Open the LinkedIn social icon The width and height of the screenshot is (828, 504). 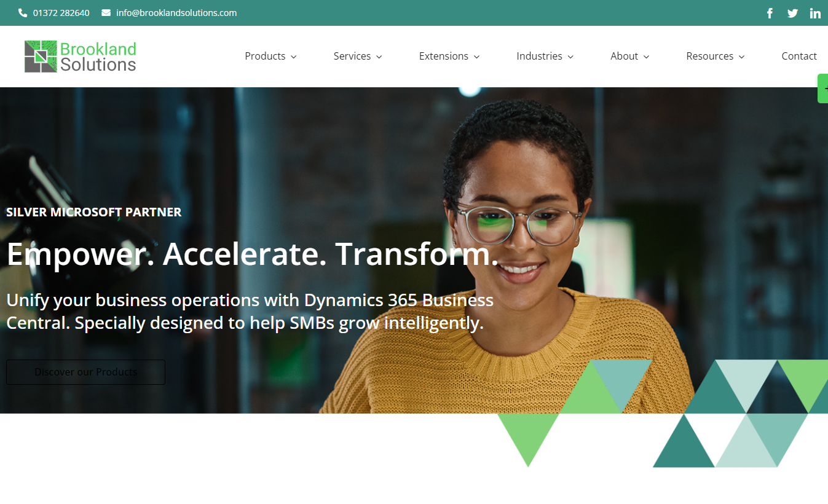[815, 13]
